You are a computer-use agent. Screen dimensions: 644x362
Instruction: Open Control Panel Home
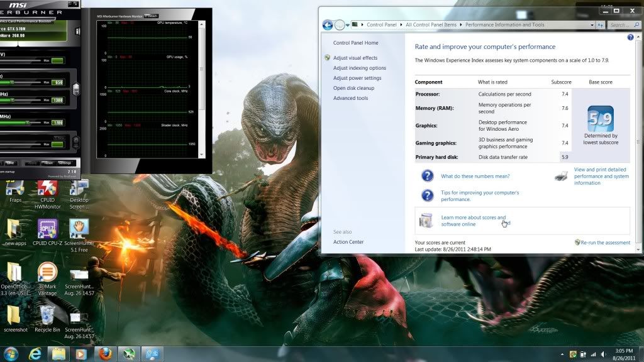pyautogui.click(x=356, y=43)
